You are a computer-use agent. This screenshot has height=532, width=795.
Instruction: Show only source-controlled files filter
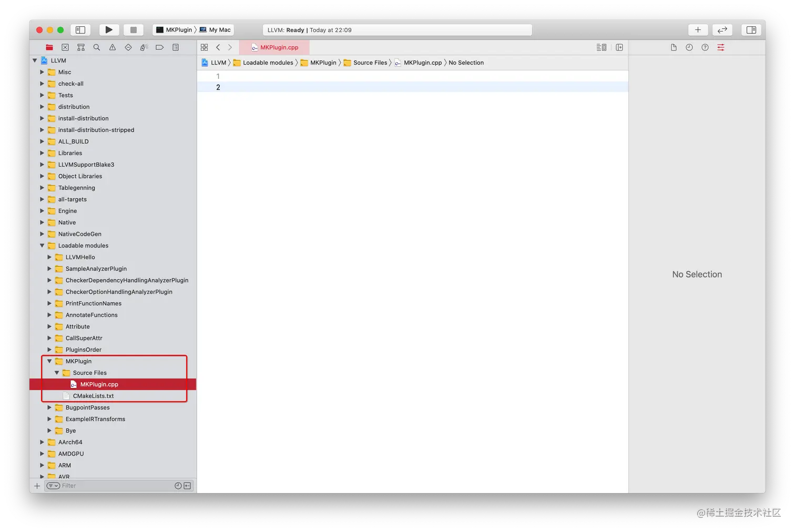click(187, 486)
